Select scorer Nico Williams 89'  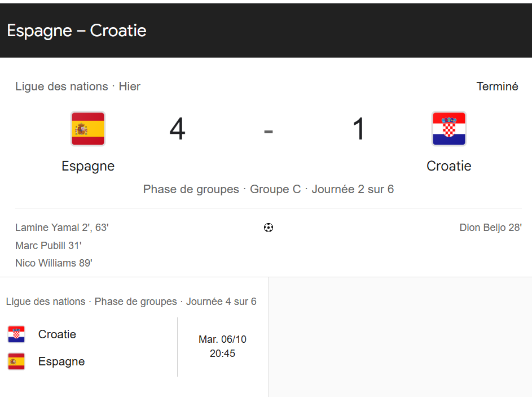54,263
